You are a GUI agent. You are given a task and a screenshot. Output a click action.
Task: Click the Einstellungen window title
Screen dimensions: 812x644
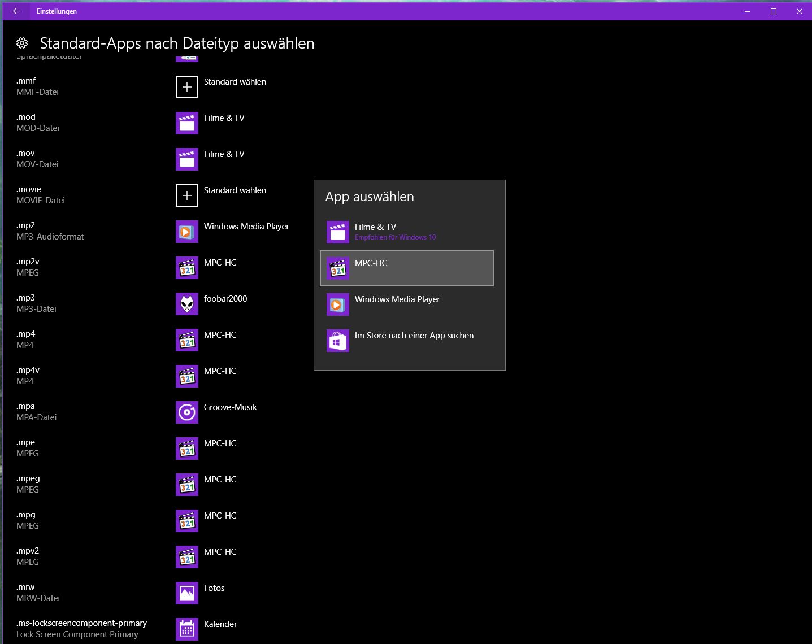pyautogui.click(x=57, y=11)
